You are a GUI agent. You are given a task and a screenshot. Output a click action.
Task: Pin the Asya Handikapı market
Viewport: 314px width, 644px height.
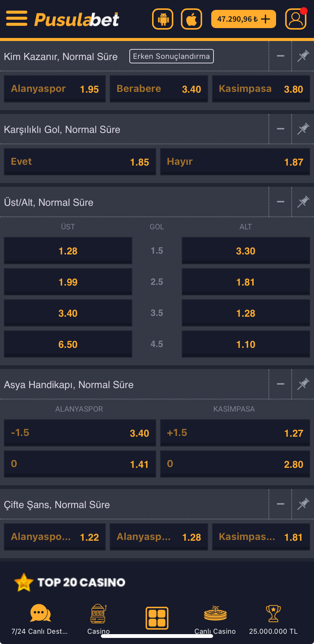pyautogui.click(x=303, y=384)
